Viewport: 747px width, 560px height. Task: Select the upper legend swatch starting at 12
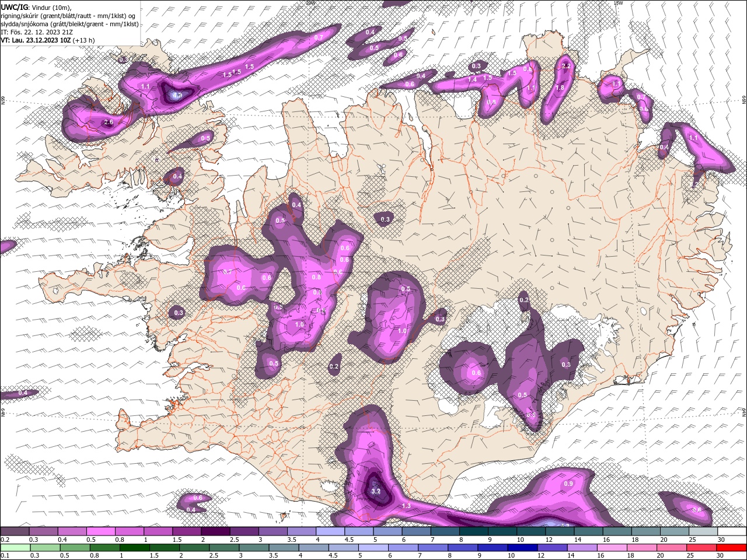[560, 531]
